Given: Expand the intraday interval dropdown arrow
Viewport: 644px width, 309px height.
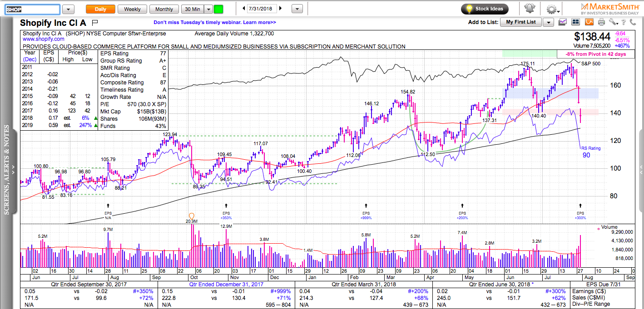Looking at the screenshot, I should click(x=208, y=9).
